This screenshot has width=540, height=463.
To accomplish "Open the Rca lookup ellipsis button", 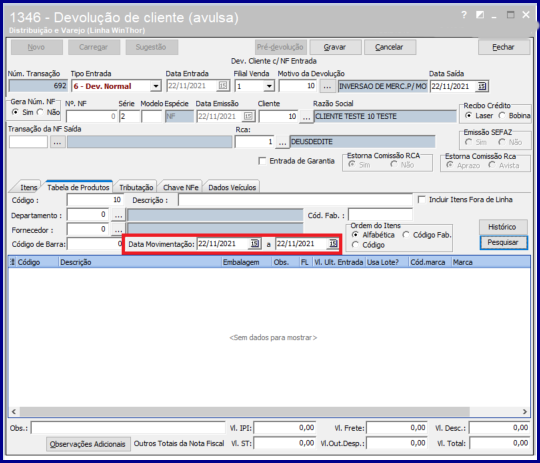I will click(x=282, y=142).
